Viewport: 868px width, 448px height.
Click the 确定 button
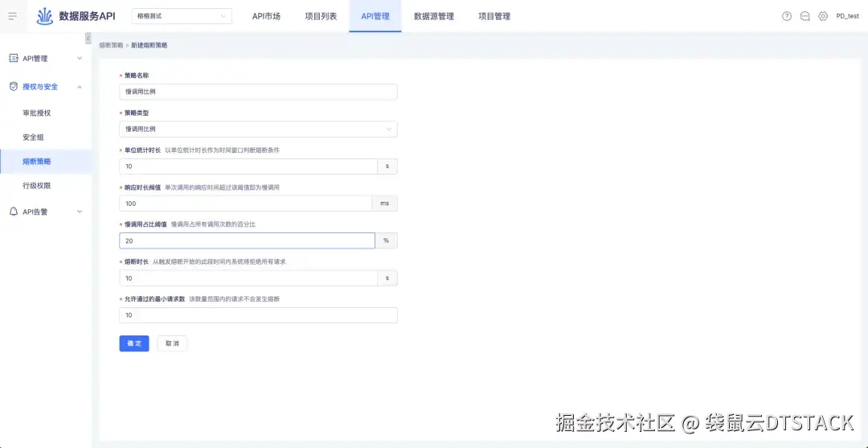click(134, 343)
